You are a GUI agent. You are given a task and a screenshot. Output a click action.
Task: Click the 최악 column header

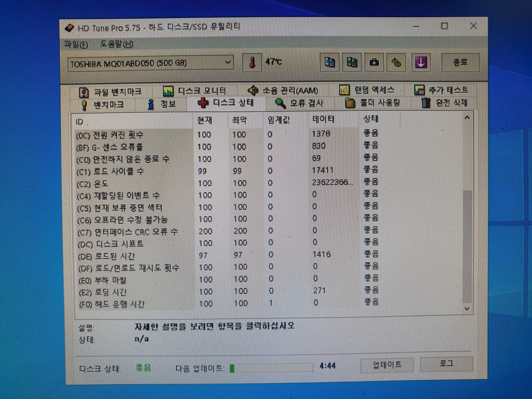239,120
